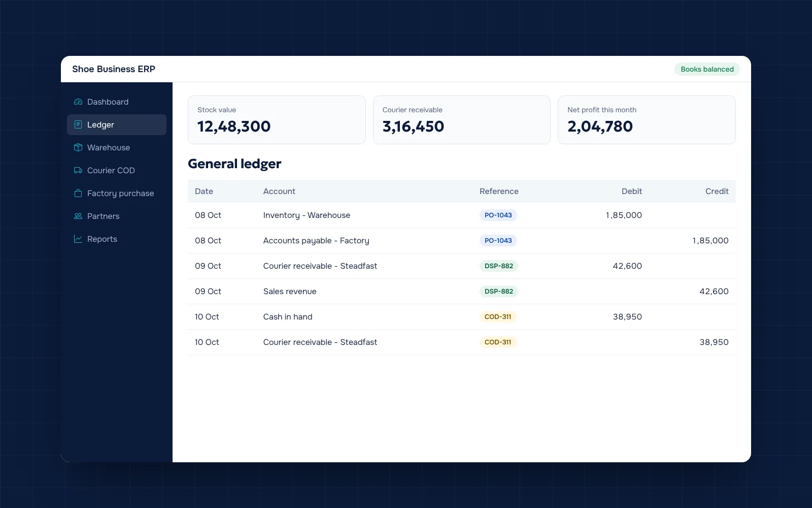The image size is (812, 508).
Task: Click the 42,600 credit amount
Action: 714,291
